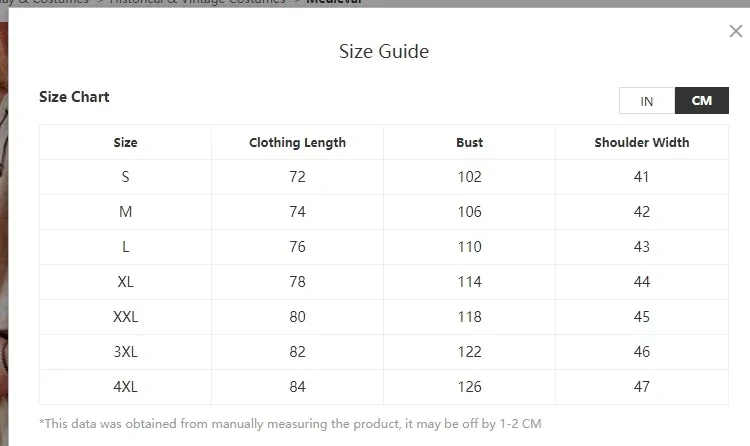Select the S size row
This screenshot has height=446, width=750.
(x=384, y=177)
